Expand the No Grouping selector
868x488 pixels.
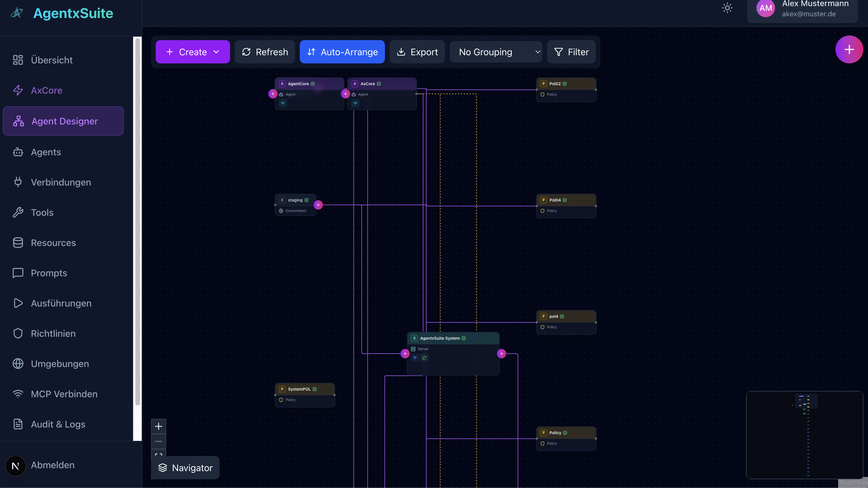click(x=496, y=52)
